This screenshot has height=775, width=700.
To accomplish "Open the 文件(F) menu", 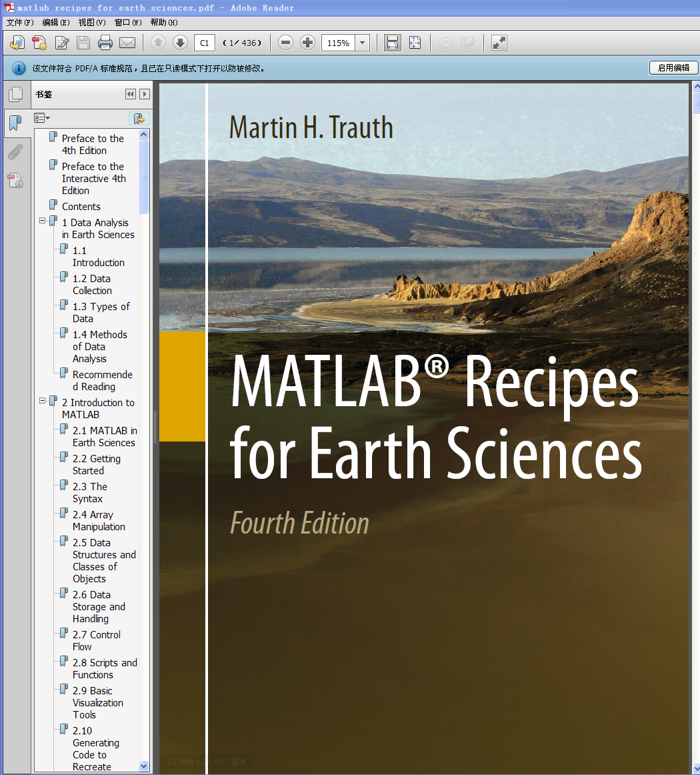I will tap(20, 23).
